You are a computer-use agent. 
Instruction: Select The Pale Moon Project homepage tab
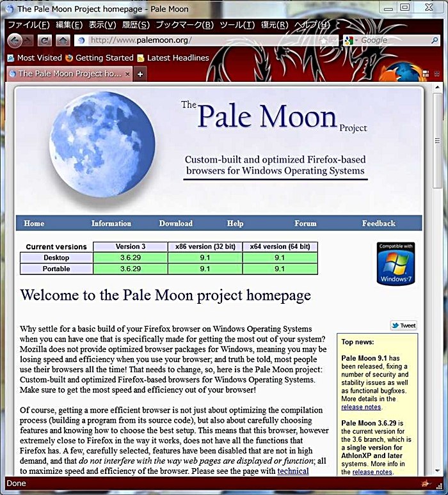coord(70,74)
